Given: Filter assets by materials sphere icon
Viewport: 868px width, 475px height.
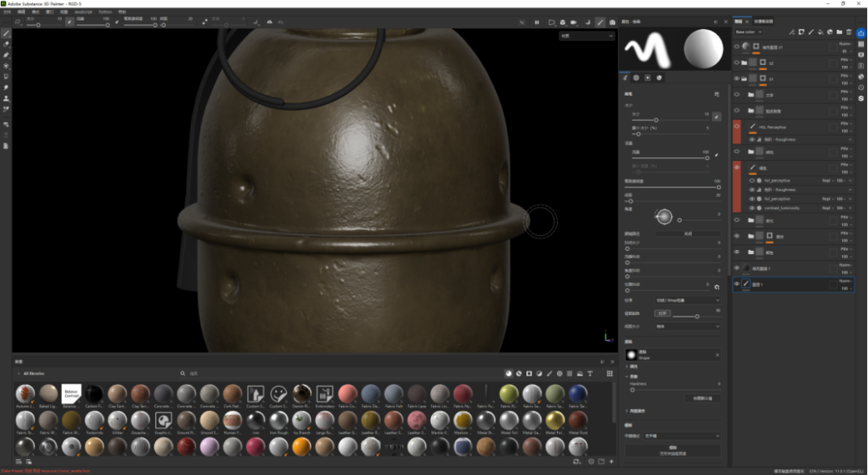Looking at the screenshot, I should click(x=509, y=374).
